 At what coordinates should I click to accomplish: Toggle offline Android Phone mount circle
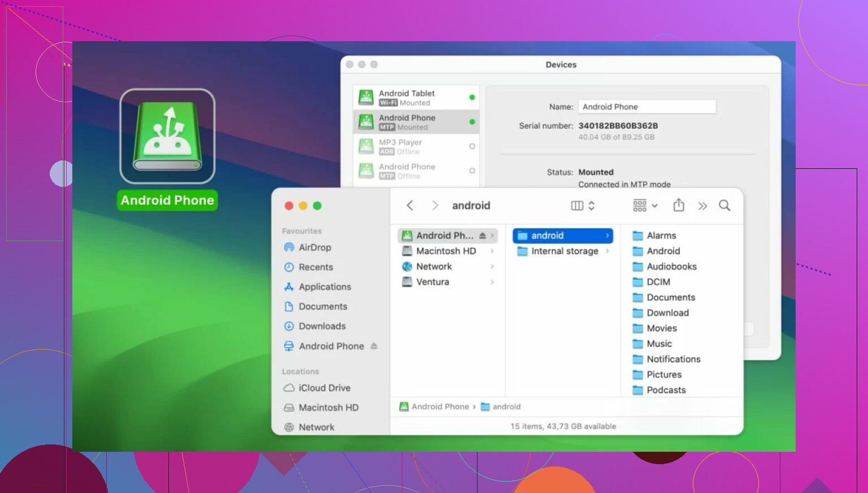pos(472,171)
